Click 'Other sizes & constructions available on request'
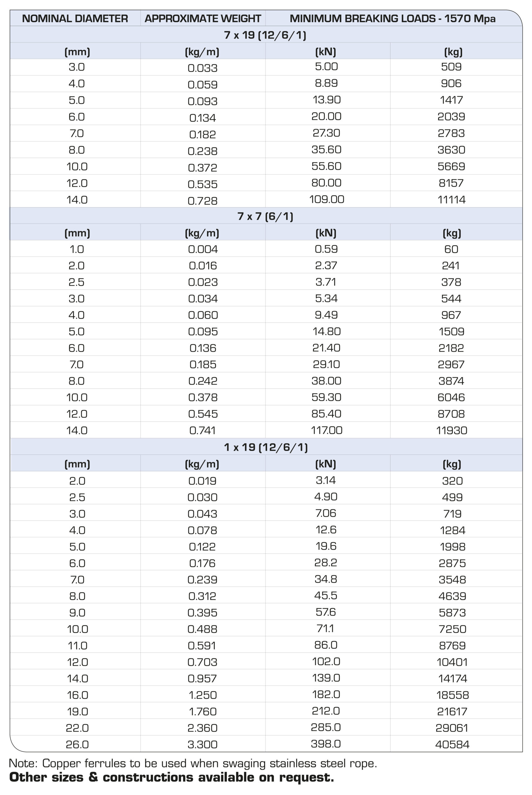 pos(171,778)
